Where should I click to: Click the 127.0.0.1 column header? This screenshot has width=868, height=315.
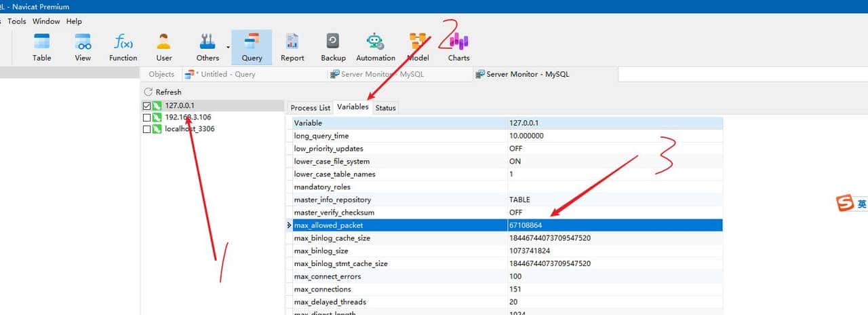coord(615,123)
